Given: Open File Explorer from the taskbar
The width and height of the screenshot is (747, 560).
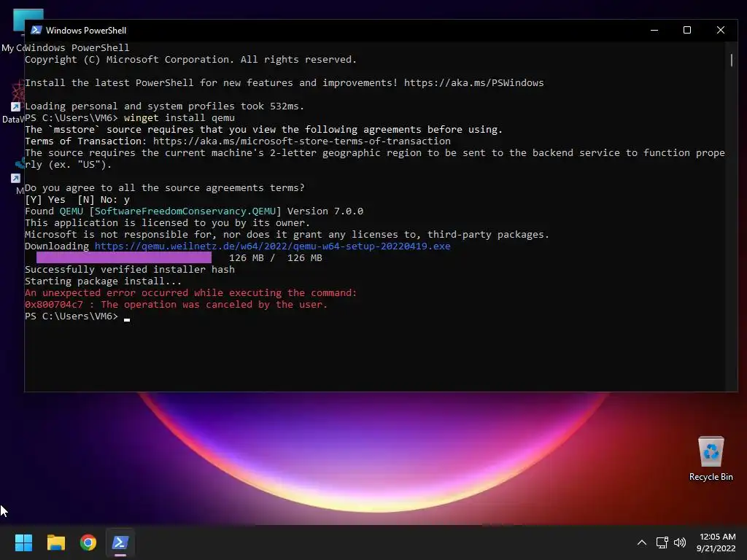Looking at the screenshot, I should [x=55, y=542].
